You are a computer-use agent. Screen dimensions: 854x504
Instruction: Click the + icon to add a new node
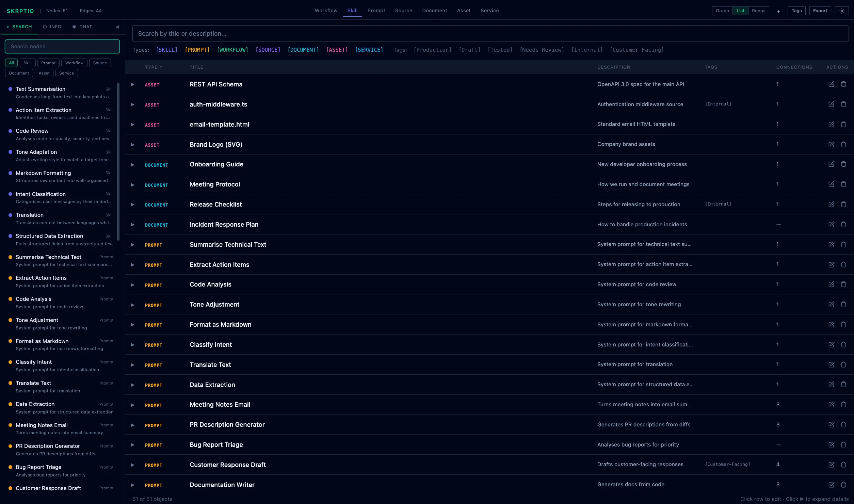pyautogui.click(x=778, y=11)
